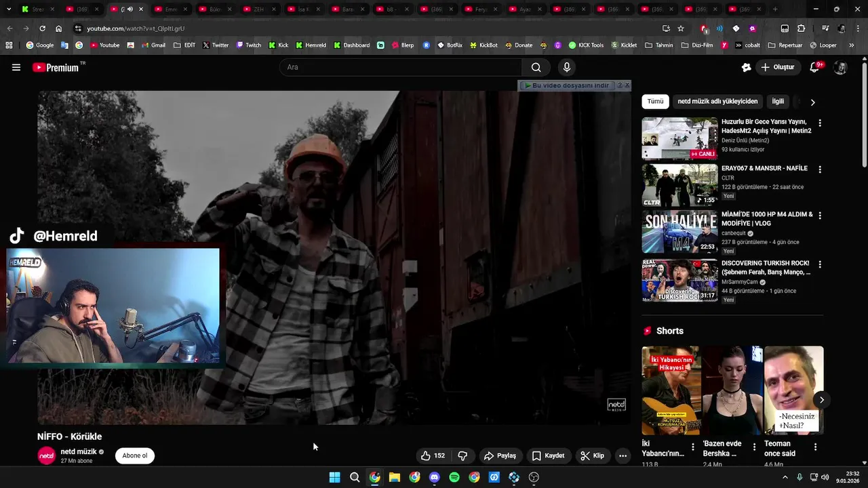Open the EDİT bookmark folder
Screen dimensions: 868x488
[184, 45]
